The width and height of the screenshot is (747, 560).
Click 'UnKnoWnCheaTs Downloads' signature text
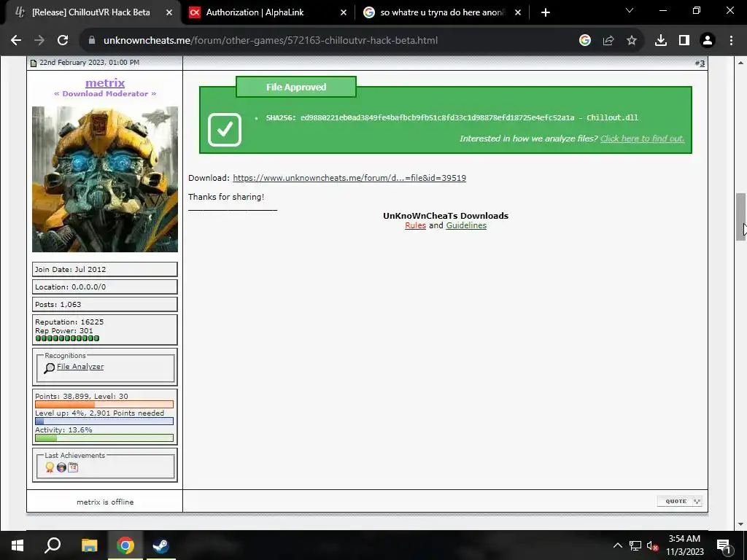446,216
